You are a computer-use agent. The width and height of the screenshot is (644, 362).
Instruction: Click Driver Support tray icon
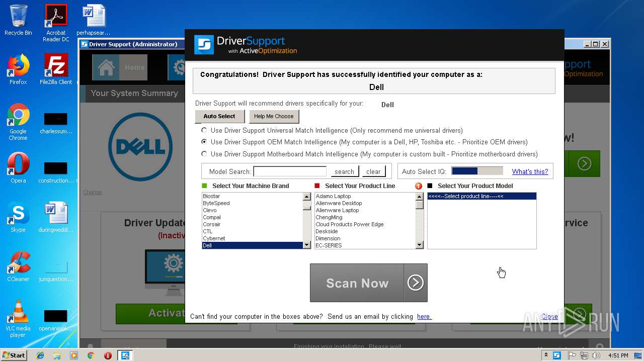557,355
